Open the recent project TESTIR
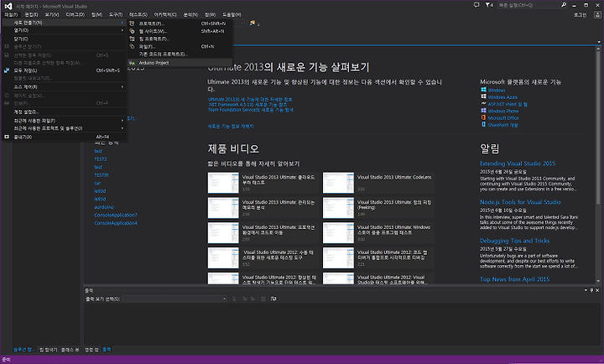Viewport: 604px width, 364px height. [102, 175]
